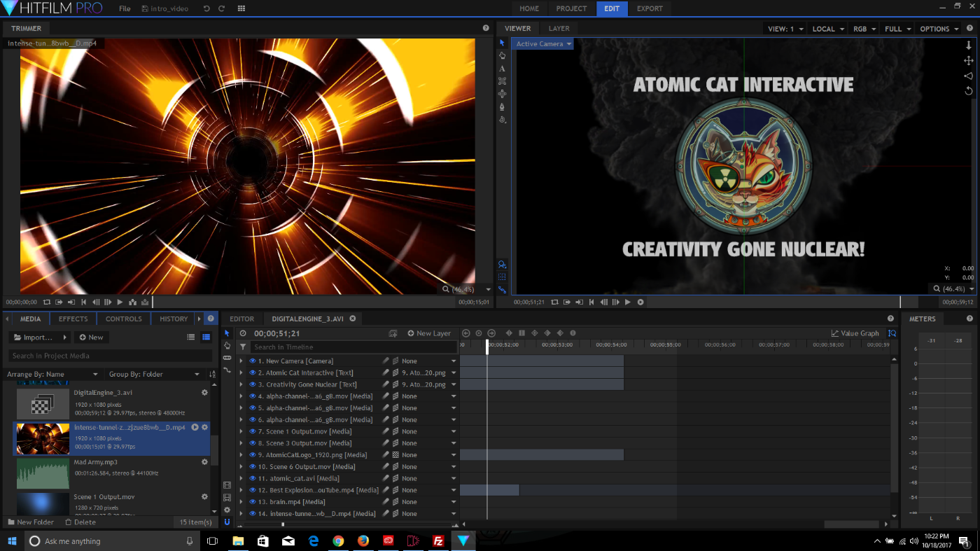Click the Search in Timeline filter funnel icon
This screenshot has width=980, height=551.
pyautogui.click(x=241, y=347)
